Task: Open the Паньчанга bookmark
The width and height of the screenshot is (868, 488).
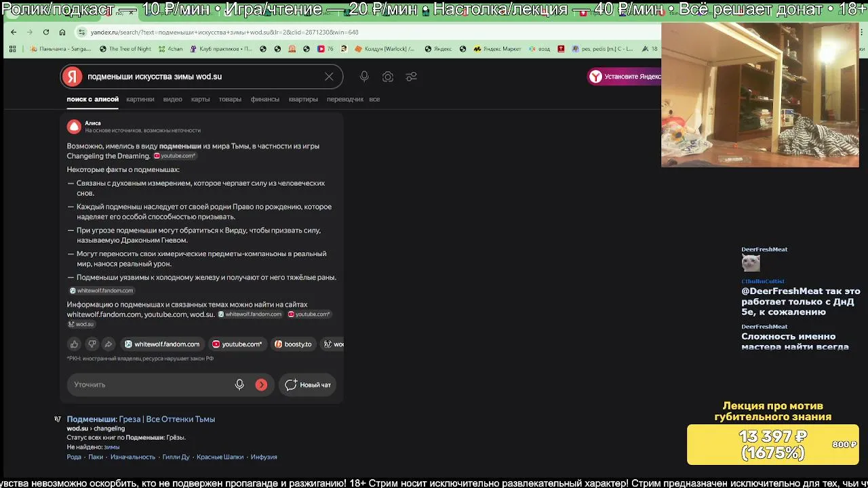Action: (60, 49)
